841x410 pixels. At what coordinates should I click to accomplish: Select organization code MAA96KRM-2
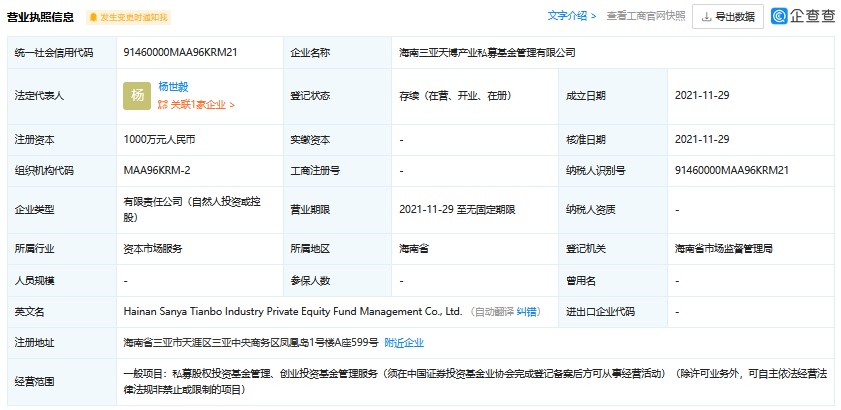click(157, 171)
